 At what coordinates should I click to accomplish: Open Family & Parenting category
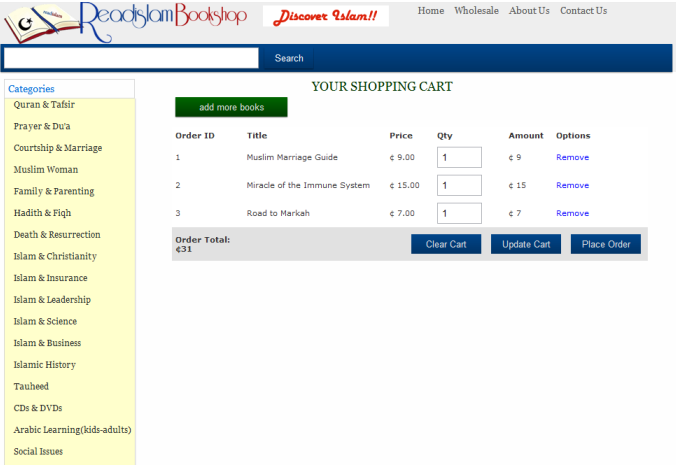pos(54,191)
